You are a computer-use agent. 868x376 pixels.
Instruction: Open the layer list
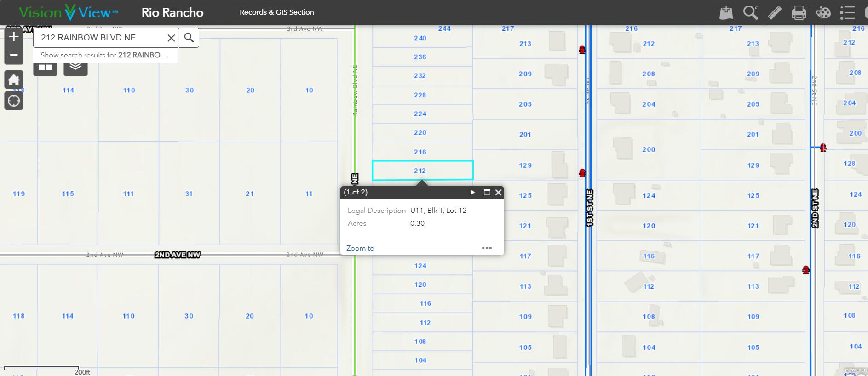point(75,68)
